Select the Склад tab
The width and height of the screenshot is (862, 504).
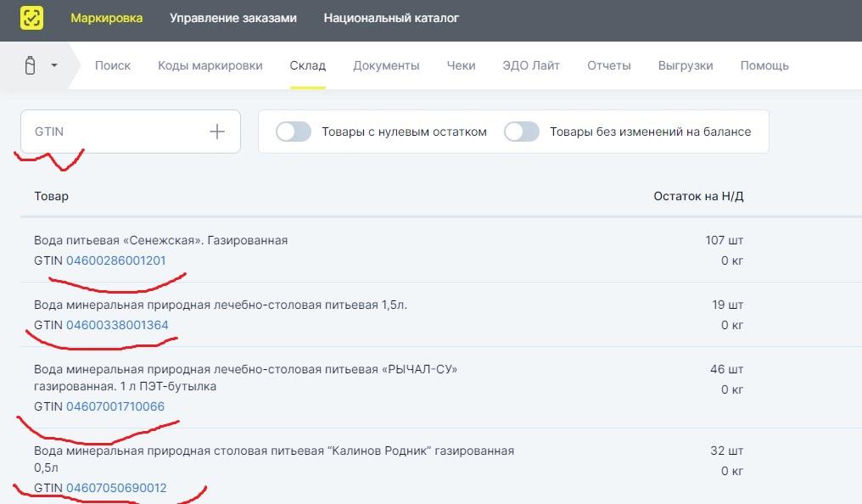coord(307,65)
